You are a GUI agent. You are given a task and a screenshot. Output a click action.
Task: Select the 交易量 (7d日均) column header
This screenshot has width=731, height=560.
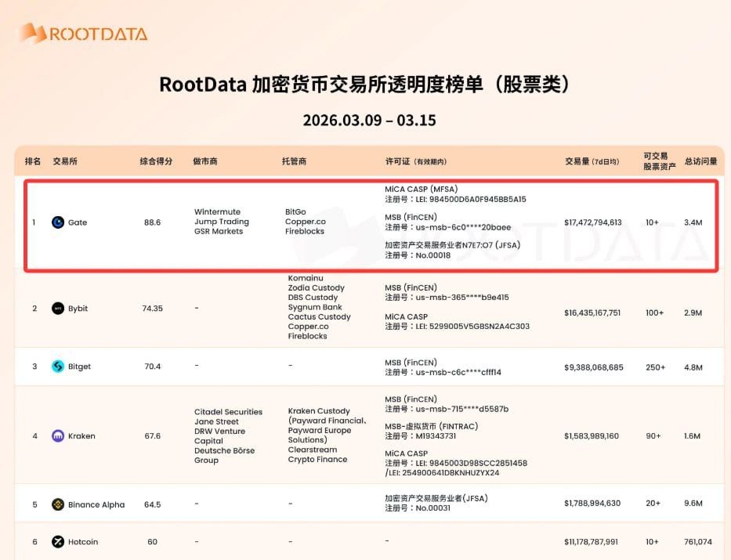tap(592, 161)
